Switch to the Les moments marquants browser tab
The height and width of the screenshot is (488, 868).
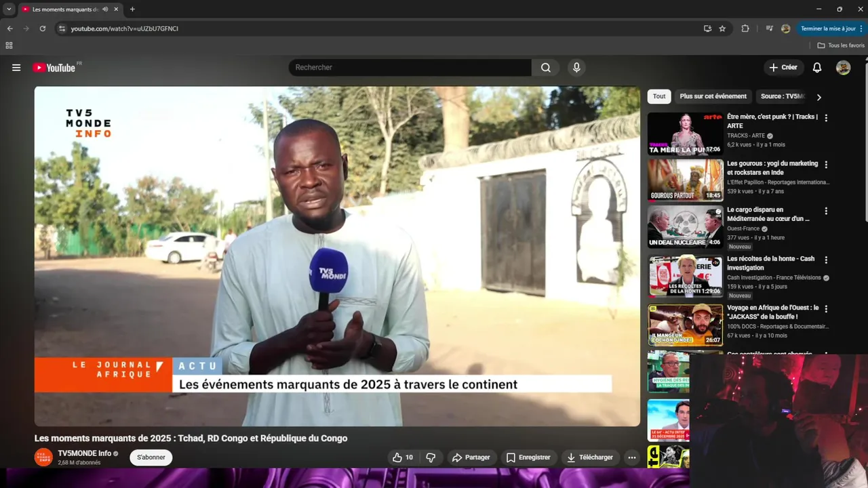point(65,9)
